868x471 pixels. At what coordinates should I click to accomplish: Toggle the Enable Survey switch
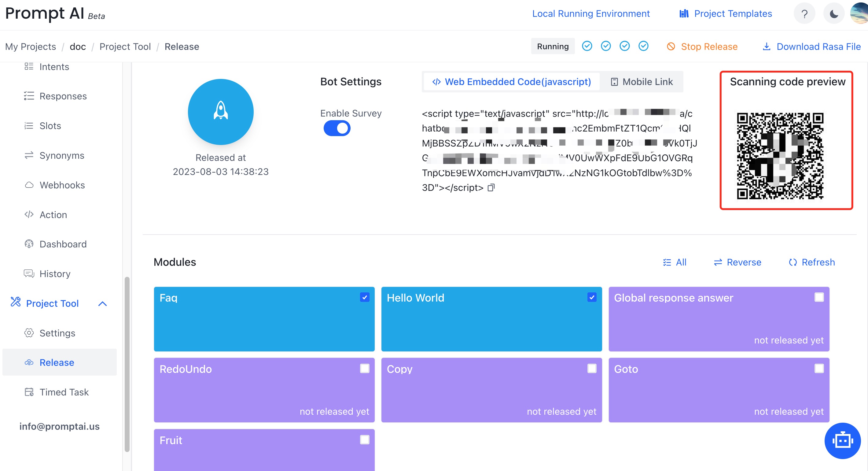coord(337,128)
